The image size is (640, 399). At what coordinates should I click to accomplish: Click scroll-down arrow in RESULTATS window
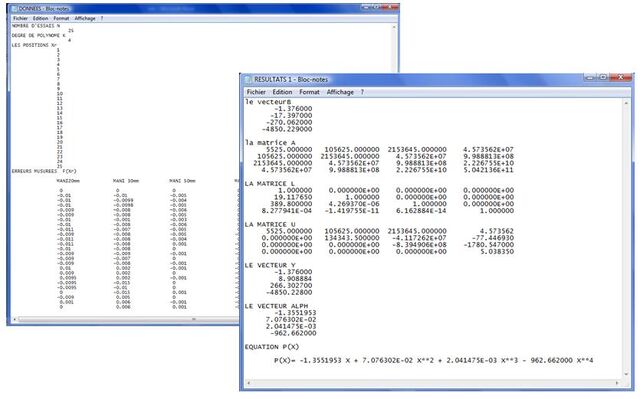(x=626, y=374)
